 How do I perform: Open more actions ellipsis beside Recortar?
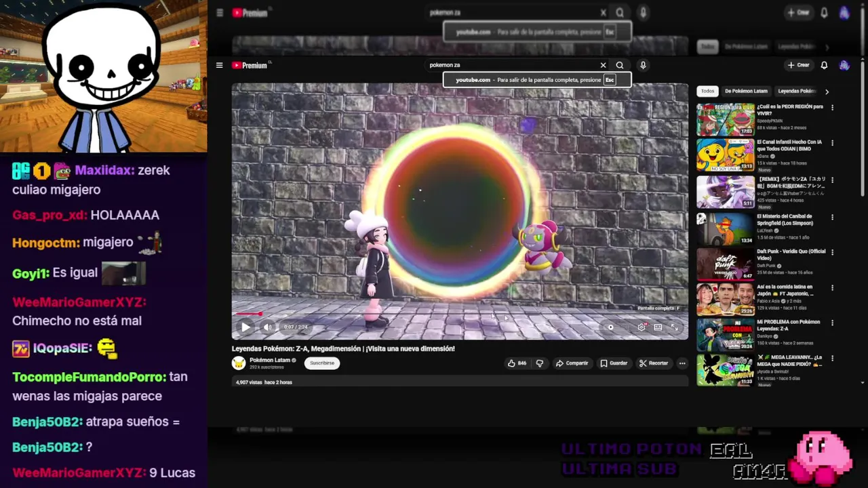pyautogui.click(x=682, y=363)
